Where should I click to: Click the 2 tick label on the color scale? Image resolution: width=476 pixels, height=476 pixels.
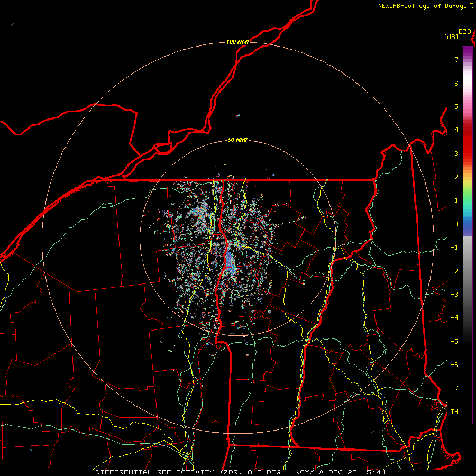click(456, 177)
